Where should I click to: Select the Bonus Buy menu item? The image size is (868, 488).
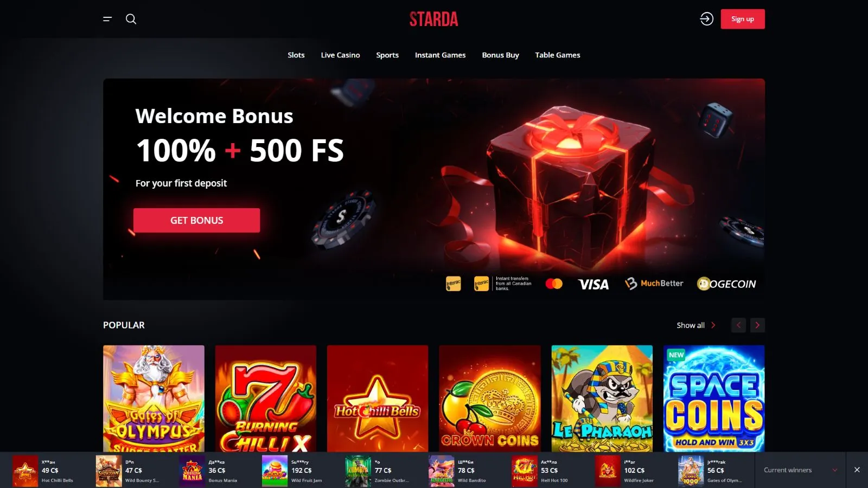[x=500, y=55]
